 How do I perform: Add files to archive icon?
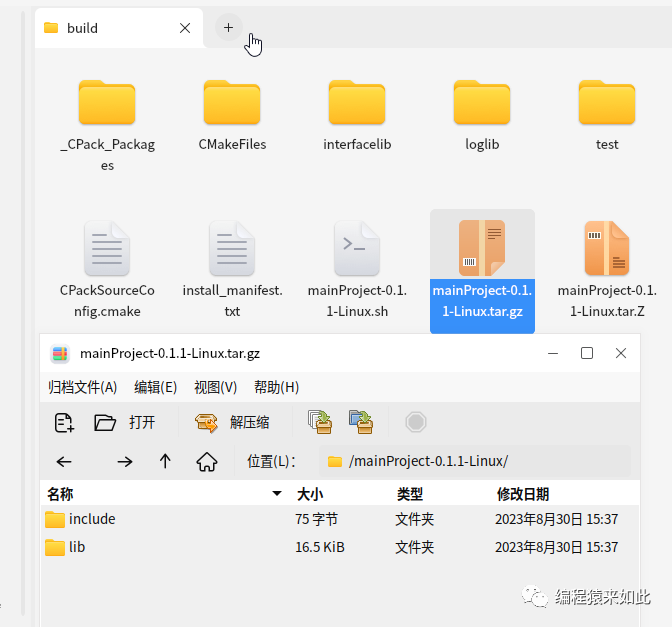point(320,422)
